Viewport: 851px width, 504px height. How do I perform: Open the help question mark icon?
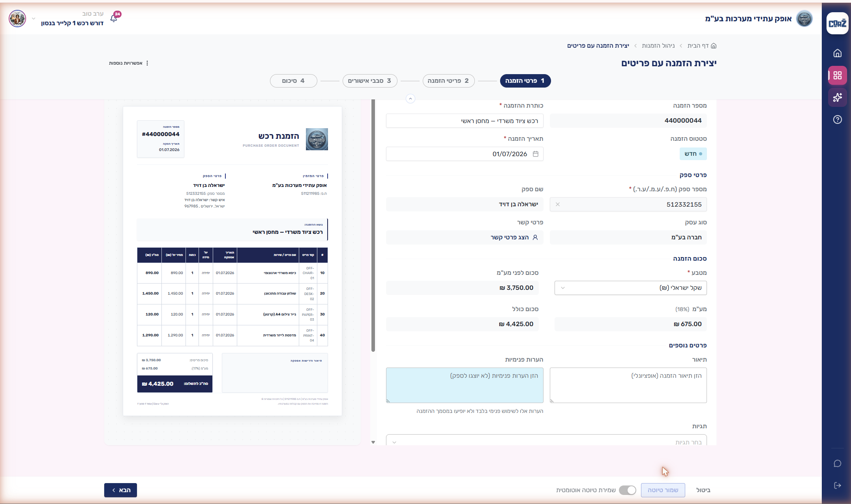[837, 119]
